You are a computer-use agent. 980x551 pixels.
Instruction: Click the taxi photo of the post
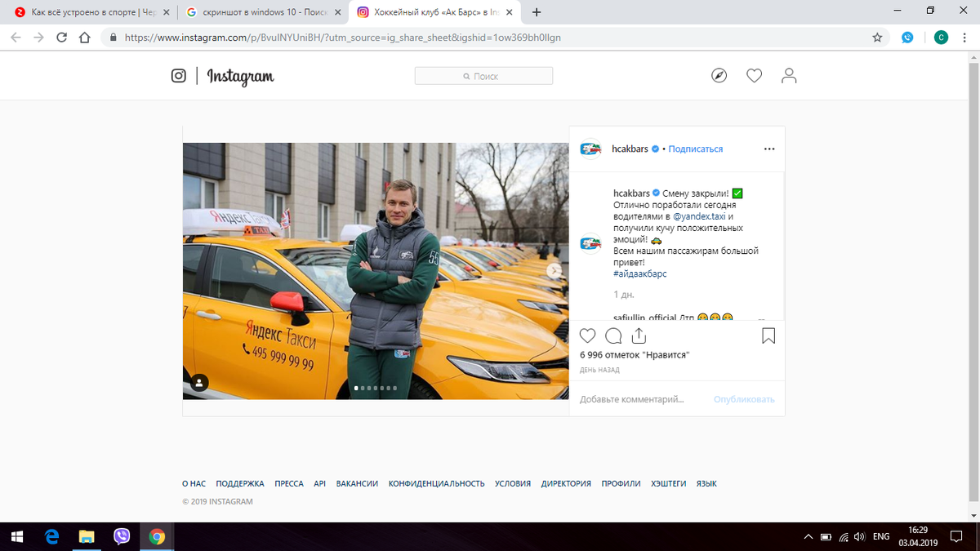(x=375, y=271)
